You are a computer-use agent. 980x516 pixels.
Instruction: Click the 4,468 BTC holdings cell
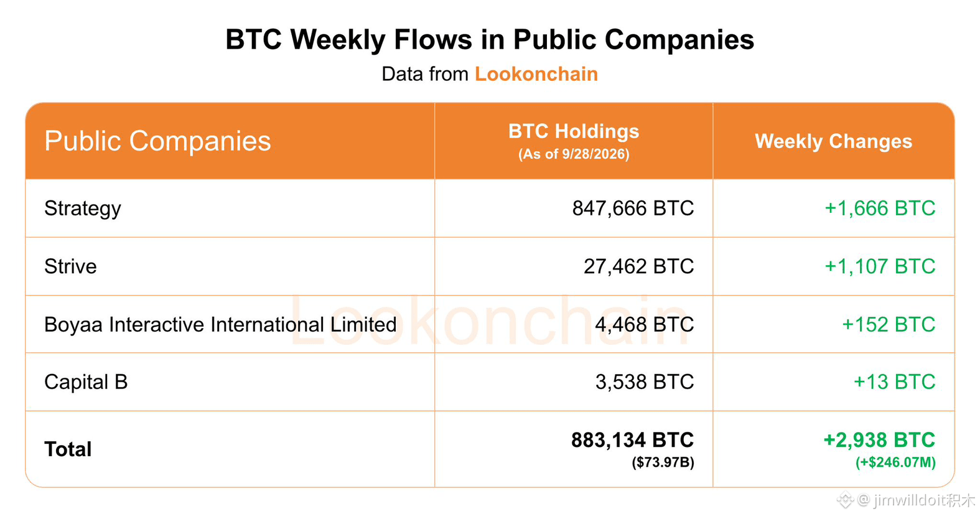(644, 324)
